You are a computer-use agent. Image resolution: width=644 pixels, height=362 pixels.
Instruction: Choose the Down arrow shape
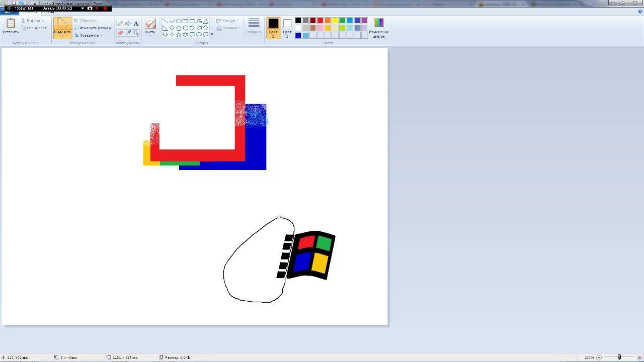tap(165, 34)
